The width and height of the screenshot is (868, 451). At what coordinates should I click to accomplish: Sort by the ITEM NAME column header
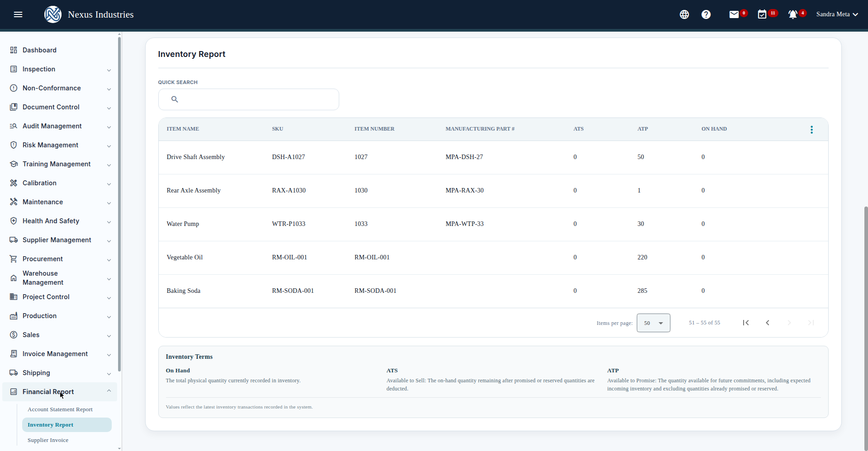(183, 129)
